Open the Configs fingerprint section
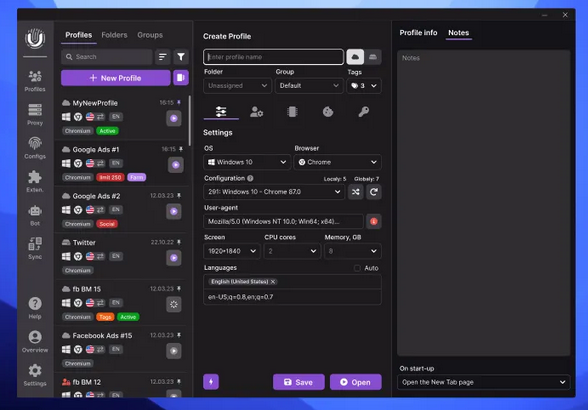This screenshot has height=410, width=588. pyautogui.click(x=35, y=148)
